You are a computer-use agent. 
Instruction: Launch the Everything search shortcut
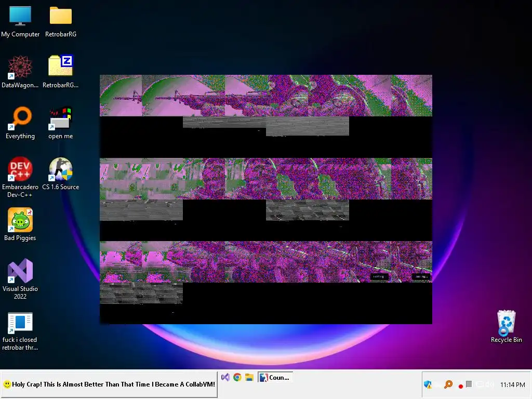pyautogui.click(x=20, y=123)
